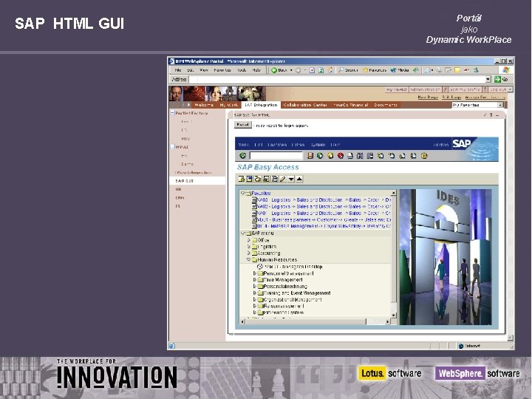532x399 pixels.
Task: Click the Edit Page link
Action: (451, 97)
